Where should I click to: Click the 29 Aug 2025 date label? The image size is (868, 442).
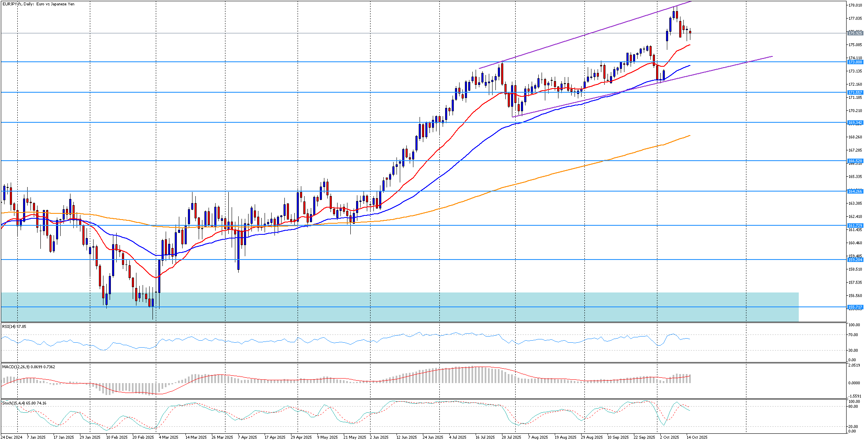592,437
